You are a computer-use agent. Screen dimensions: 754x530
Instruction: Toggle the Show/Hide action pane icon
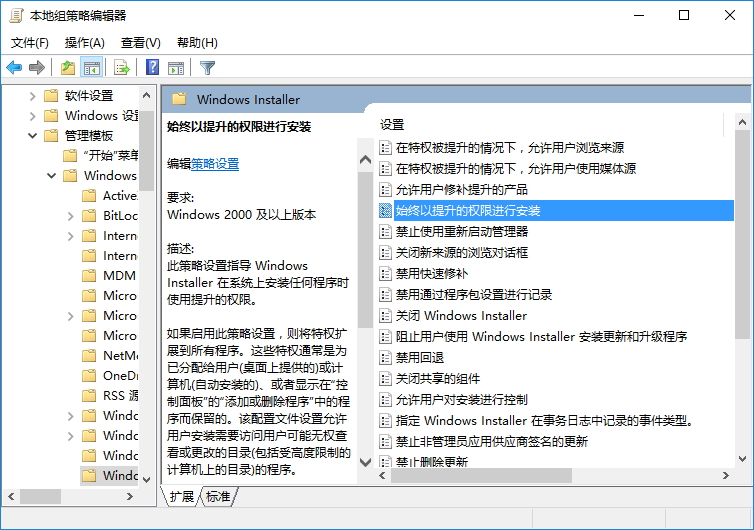click(176, 67)
